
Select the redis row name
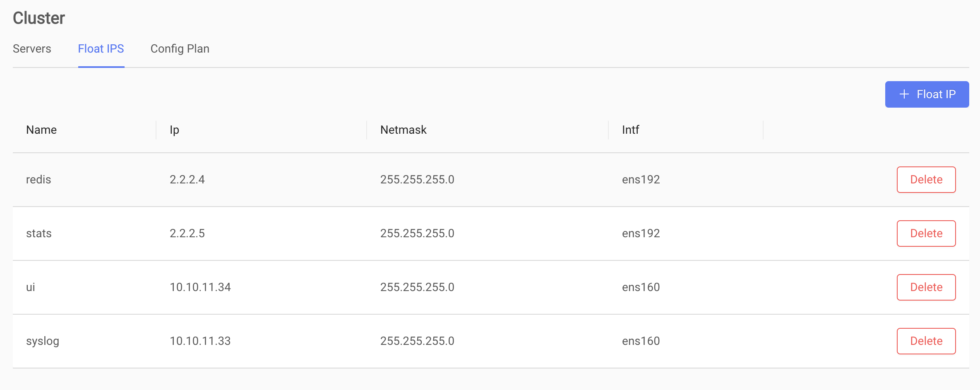click(x=38, y=180)
